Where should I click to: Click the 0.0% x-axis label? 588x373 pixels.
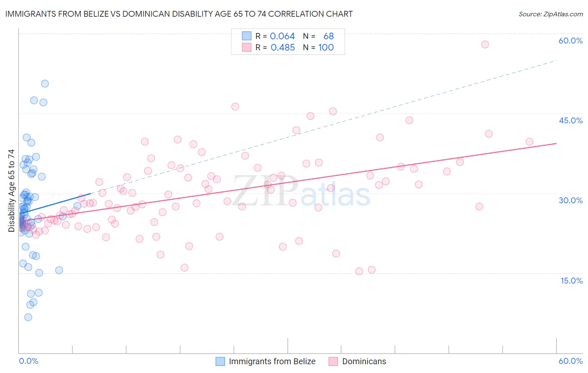[28, 361]
